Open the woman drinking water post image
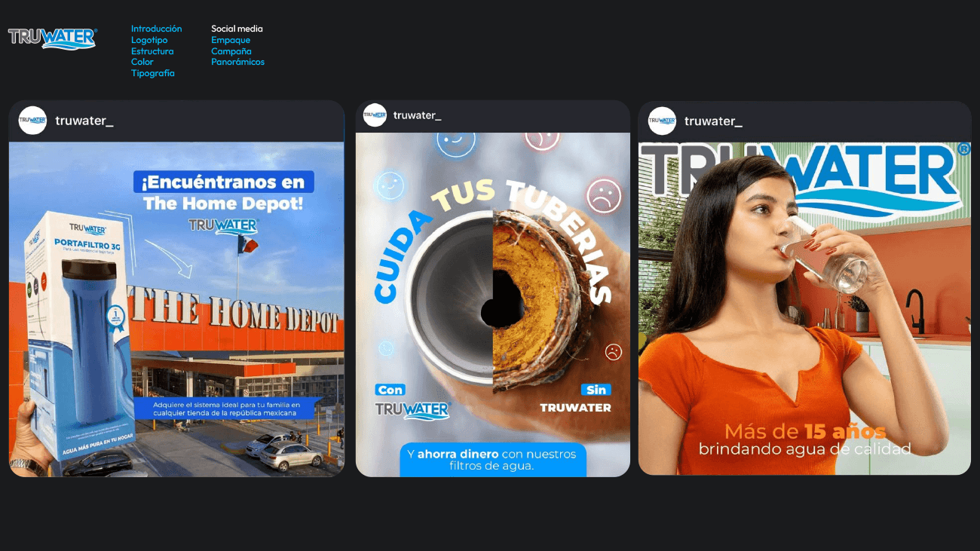The width and height of the screenshot is (980, 551). point(804,308)
